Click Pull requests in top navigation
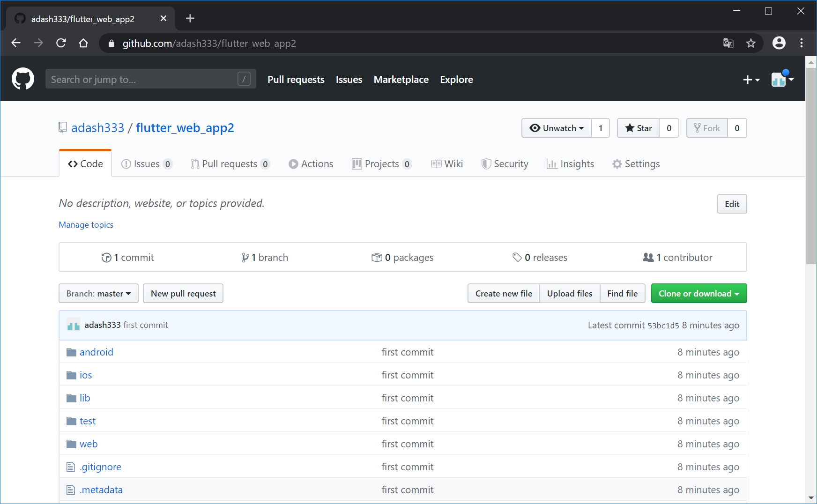 [x=296, y=80]
